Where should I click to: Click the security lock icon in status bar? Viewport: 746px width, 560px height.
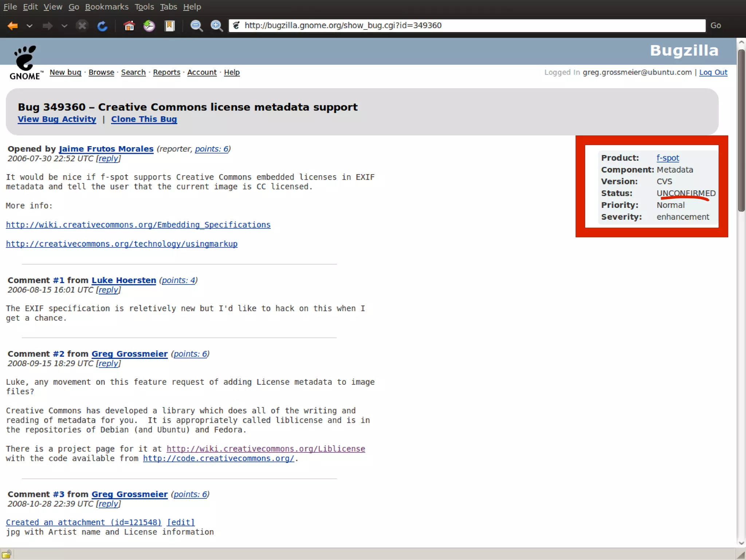pyautogui.click(x=7, y=554)
